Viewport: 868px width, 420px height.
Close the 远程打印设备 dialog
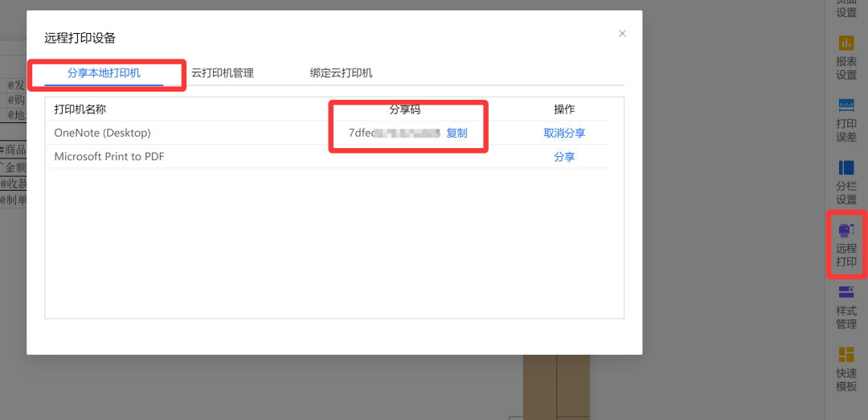click(x=622, y=34)
